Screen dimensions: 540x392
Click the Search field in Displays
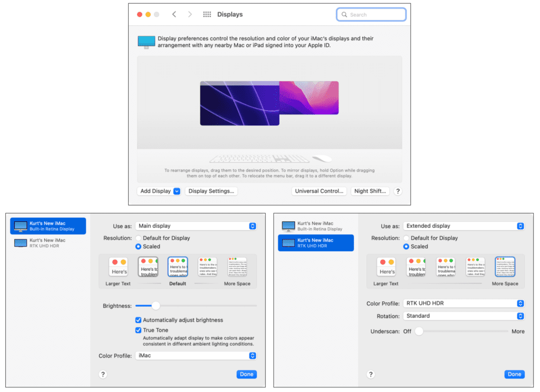[x=371, y=14]
